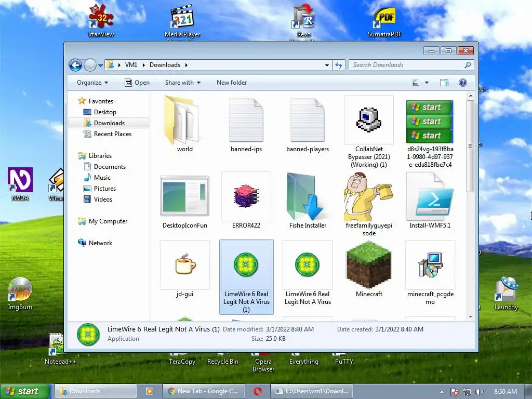Click the Explorer Forward button
Image resolution: width=532 pixels, height=399 pixels.
(90, 65)
